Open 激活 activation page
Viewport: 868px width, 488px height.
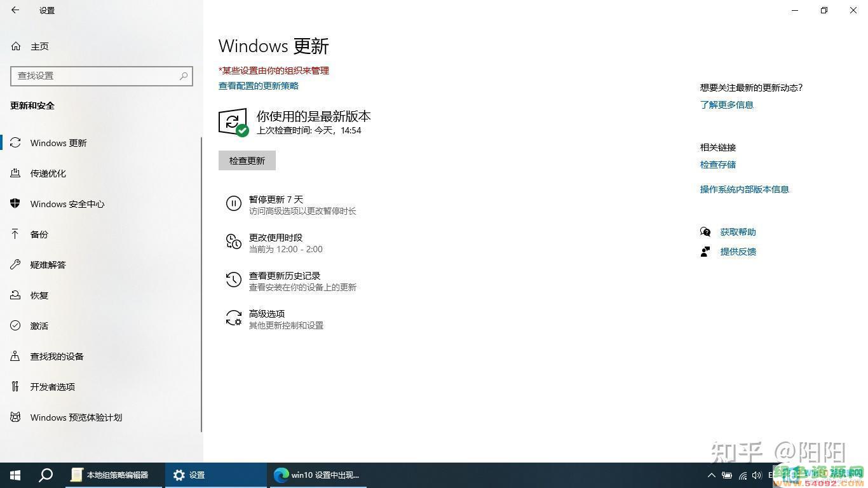point(102,326)
